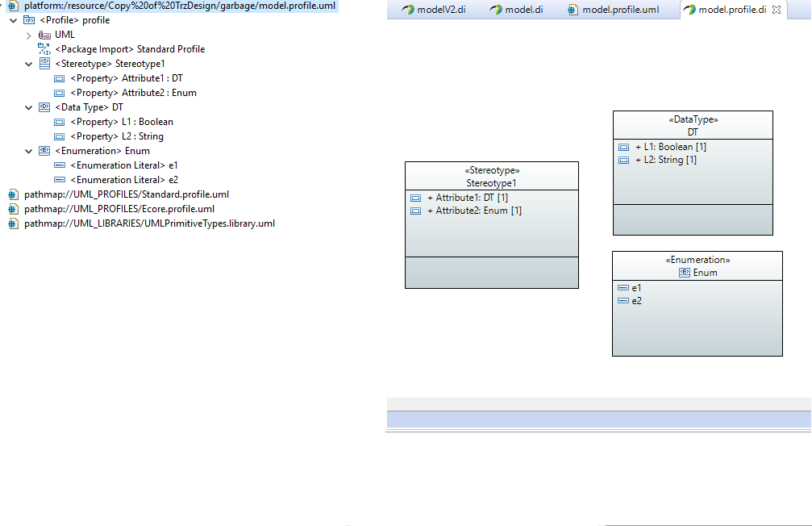Image resolution: width=812 pixels, height=526 pixels.
Task: Click the Standard.profile.uml resource icon
Action: [x=13, y=195]
